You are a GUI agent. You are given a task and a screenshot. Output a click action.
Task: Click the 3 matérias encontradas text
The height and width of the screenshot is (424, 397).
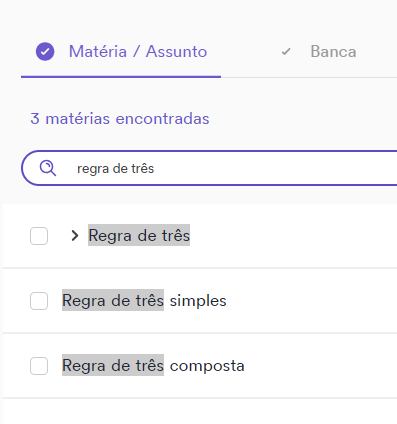[120, 119]
